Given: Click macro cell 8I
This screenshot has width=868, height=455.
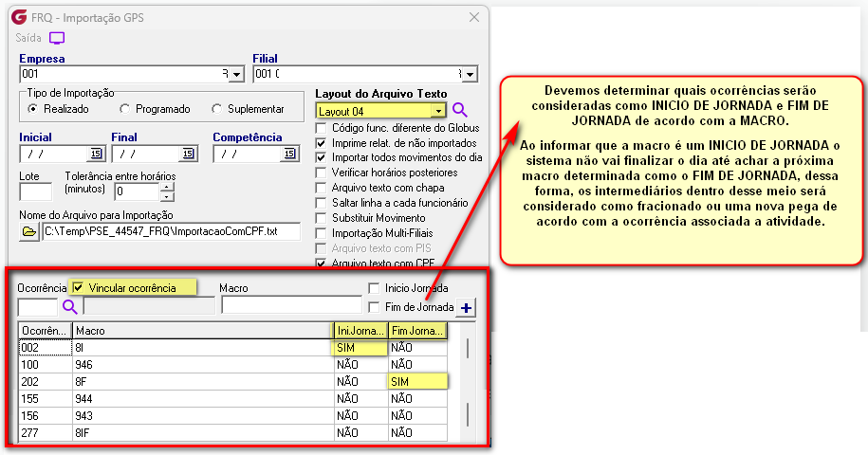Looking at the screenshot, I should click(203, 348).
